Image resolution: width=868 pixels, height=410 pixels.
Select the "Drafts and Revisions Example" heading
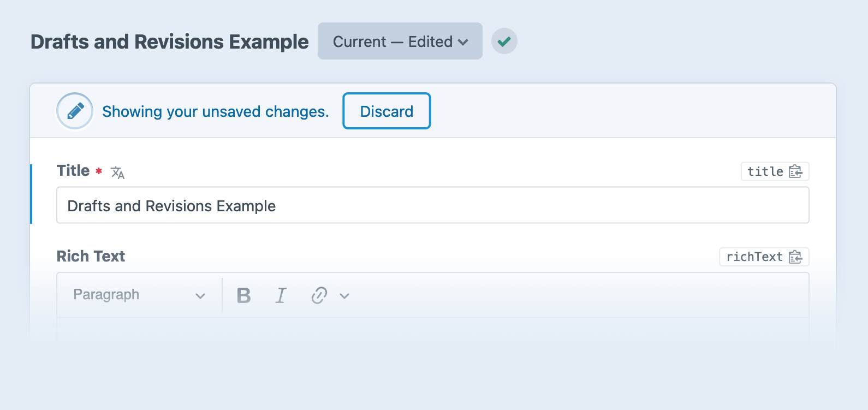(x=170, y=41)
